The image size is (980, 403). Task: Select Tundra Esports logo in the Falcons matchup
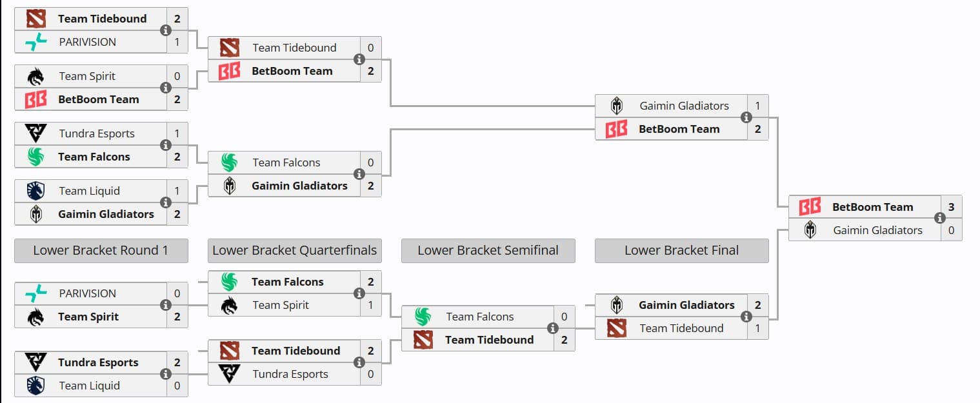[35, 133]
